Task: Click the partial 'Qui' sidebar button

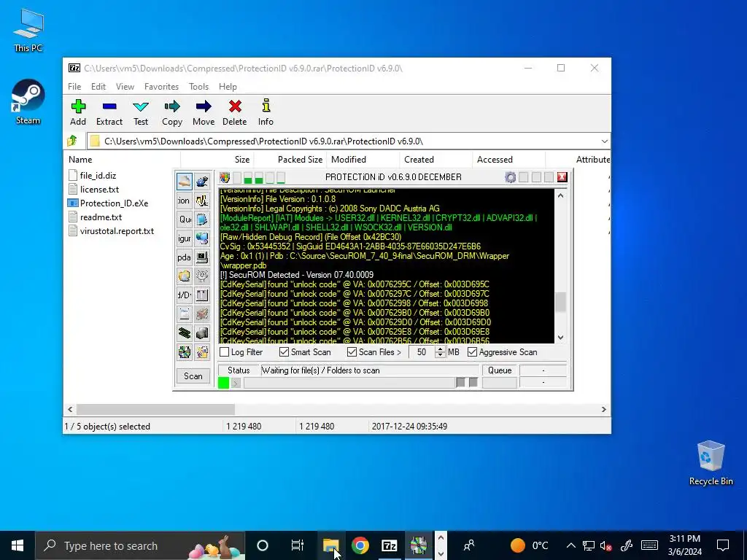Action: pyautogui.click(x=185, y=219)
